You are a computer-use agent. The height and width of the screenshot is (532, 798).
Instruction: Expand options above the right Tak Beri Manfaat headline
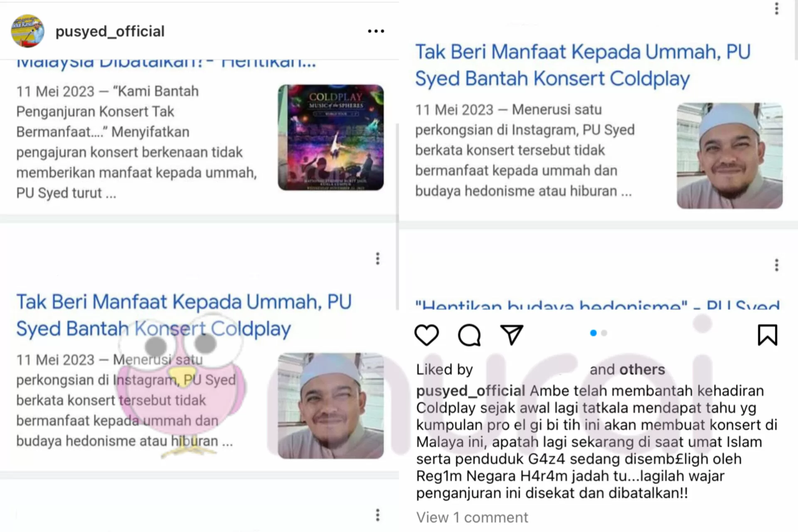click(x=776, y=8)
